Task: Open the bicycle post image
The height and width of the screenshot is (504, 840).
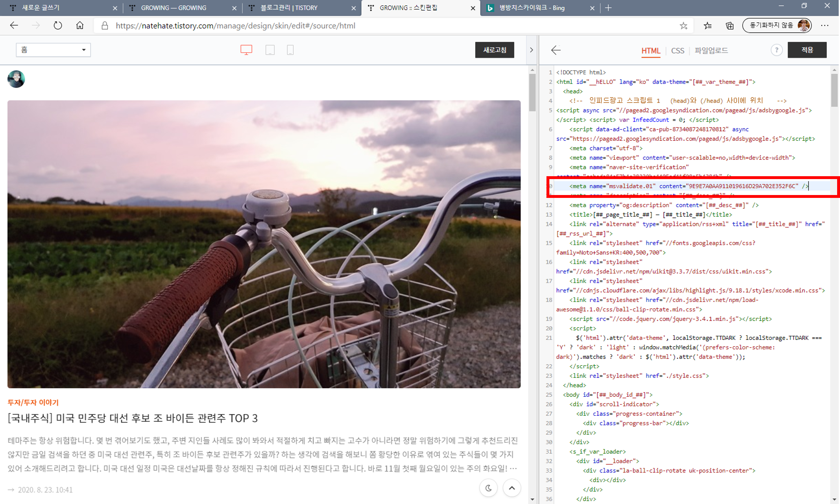Action: 264,244
